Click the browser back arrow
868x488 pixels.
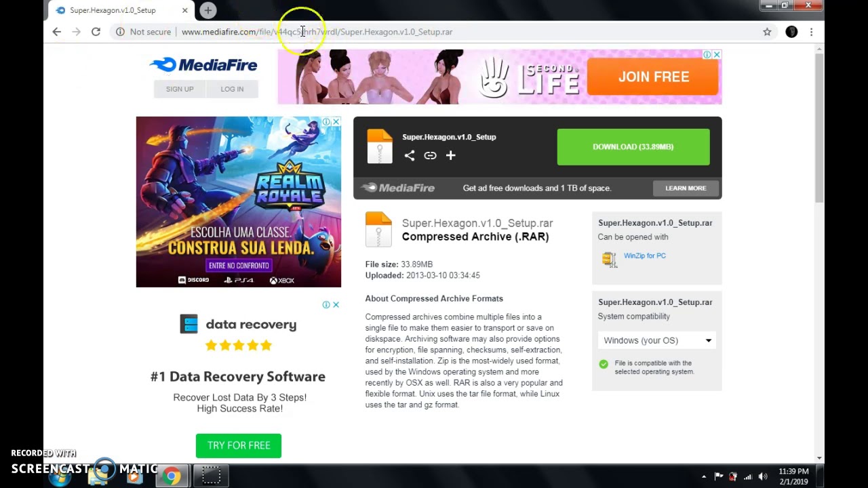[x=56, y=32]
